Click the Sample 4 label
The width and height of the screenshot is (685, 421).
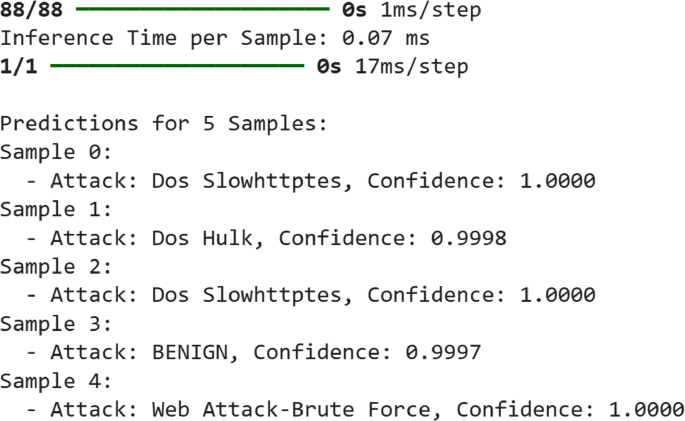(50, 380)
